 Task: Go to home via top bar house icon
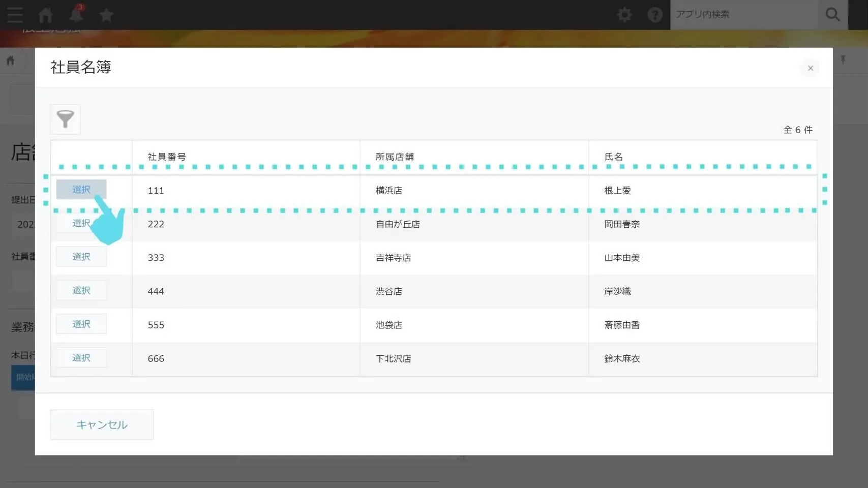[x=46, y=15]
